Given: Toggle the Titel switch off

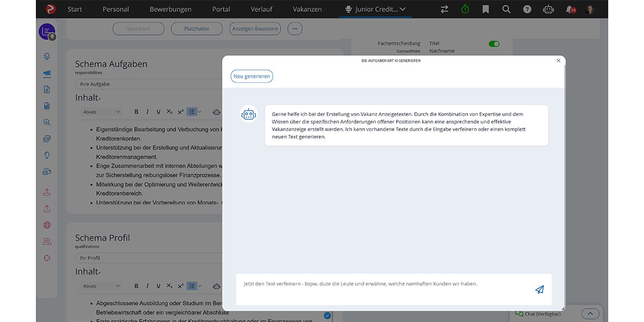Looking at the screenshot, I should pyautogui.click(x=494, y=43).
